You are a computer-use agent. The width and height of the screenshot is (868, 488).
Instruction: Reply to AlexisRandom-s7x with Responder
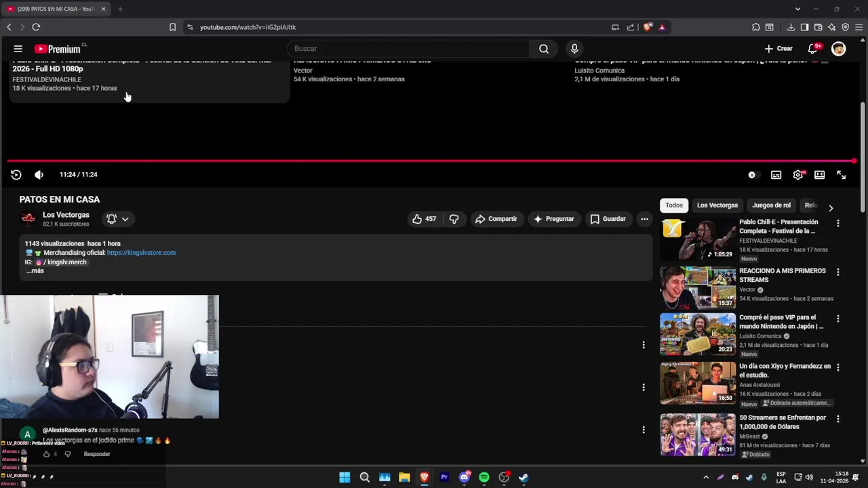[97, 454]
